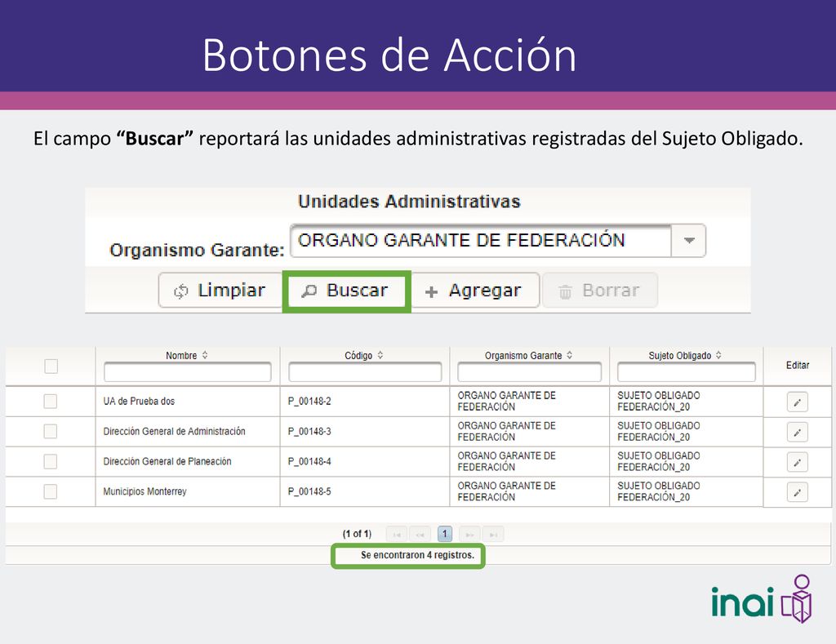The width and height of the screenshot is (836, 644).
Task: Click the UA de Prueba dos name
Action: [x=139, y=401]
